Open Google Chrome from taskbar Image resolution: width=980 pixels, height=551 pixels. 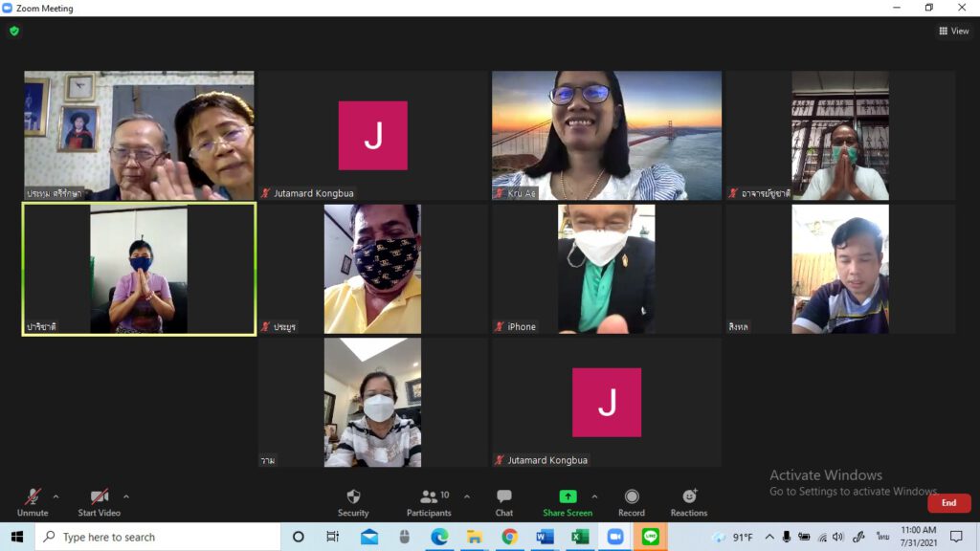tap(509, 537)
